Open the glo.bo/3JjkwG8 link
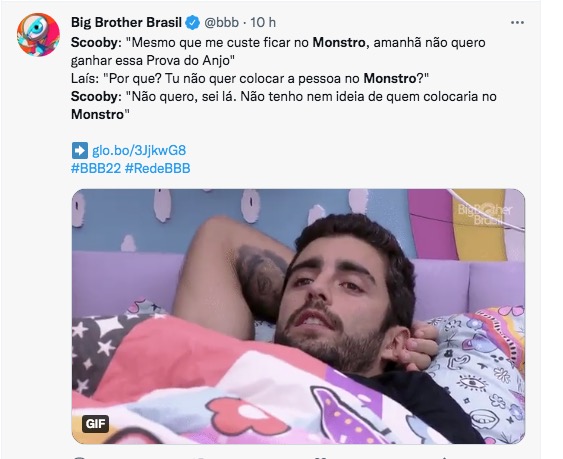This screenshot has width=563, height=459. (x=139, y=150)
